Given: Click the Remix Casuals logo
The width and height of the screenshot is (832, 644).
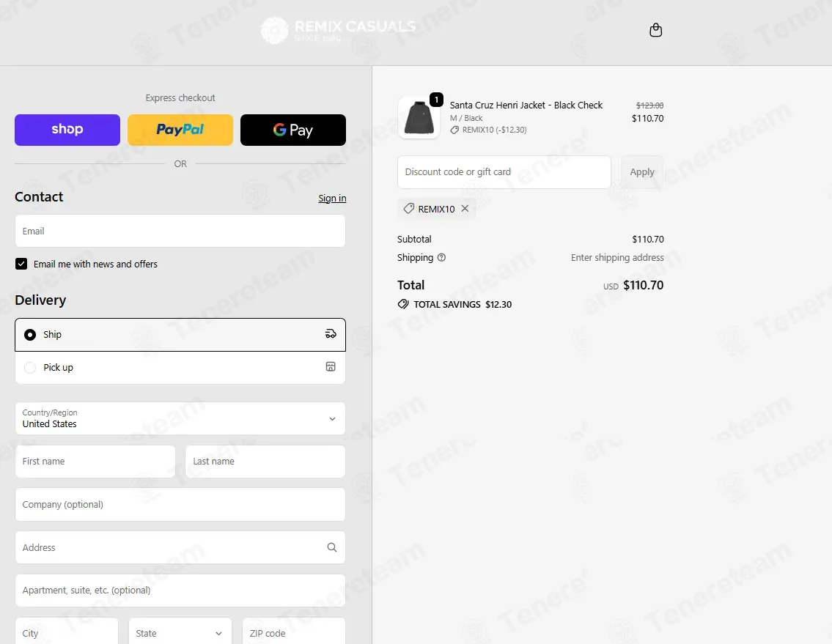Looking at the screenshot, I should click(339, 30).
